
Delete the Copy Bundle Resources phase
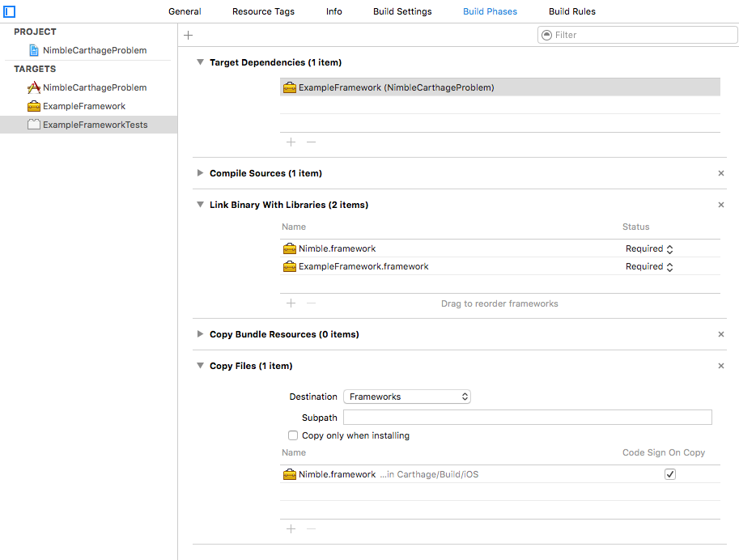point(720,334)
